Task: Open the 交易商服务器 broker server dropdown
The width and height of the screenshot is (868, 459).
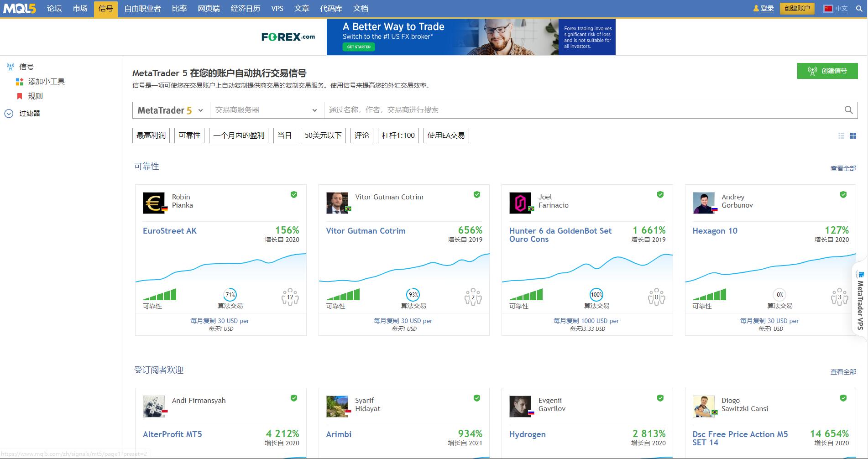Action: 267,110
